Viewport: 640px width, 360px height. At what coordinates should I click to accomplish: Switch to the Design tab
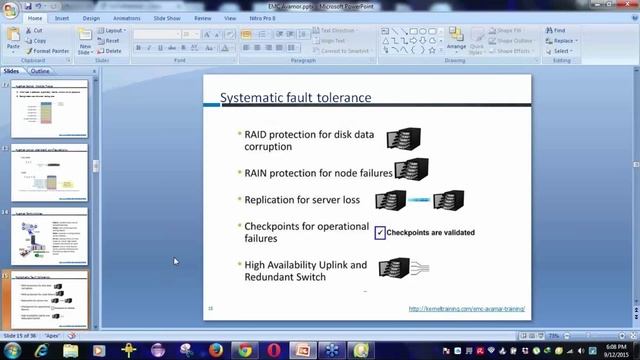91,18
